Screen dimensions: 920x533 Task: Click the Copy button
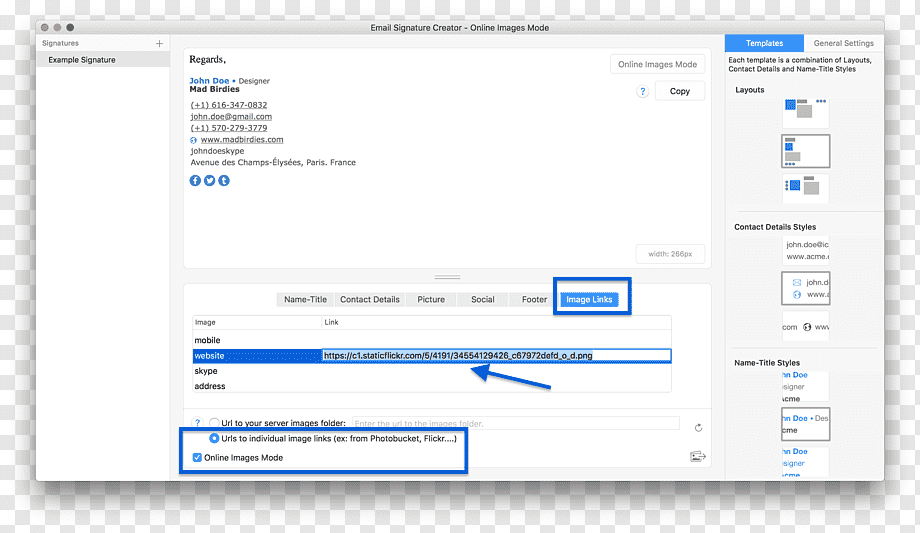679,91
